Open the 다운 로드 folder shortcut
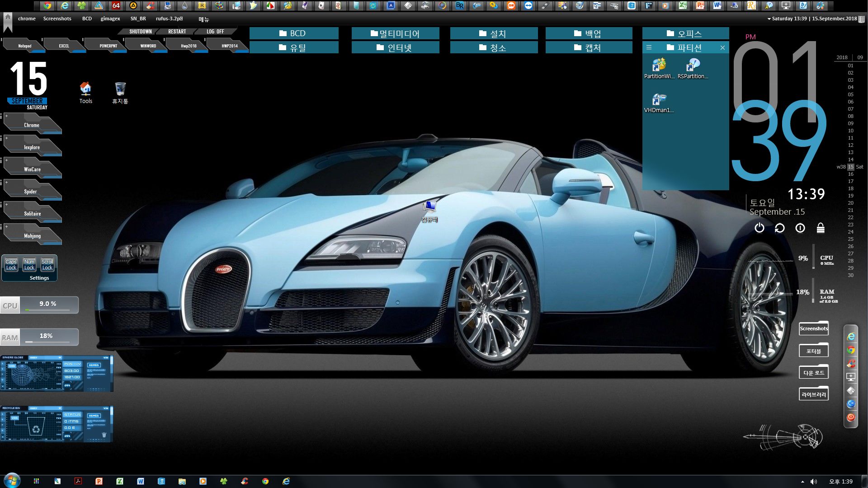The height and width of the screenshot is (488, 868). click(x=814, y=372)
